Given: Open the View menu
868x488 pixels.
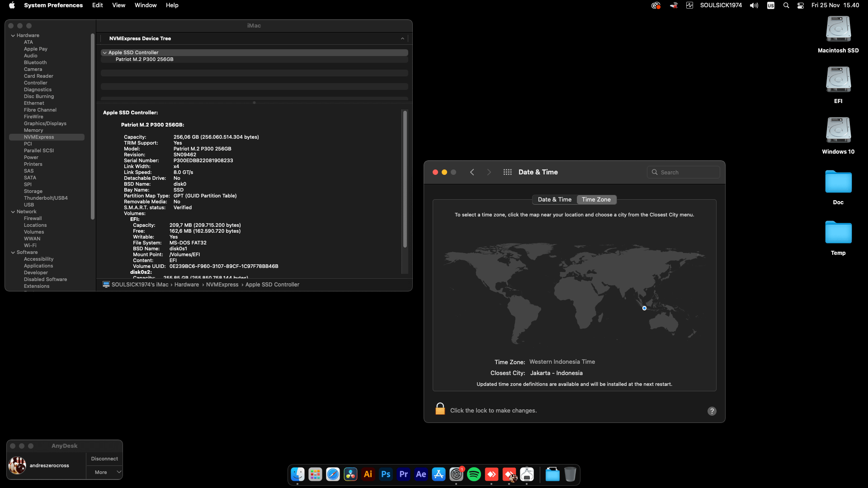Looking at the screenshot, I should click(119, 5).
